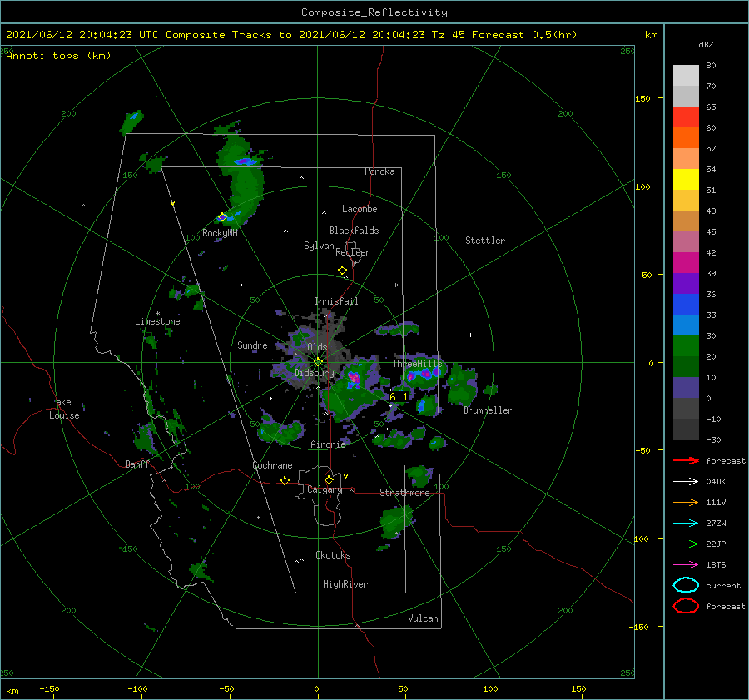This screenshot has height=700, width=749.
Task: Click the Airdrie label
Action: point(328,444)
